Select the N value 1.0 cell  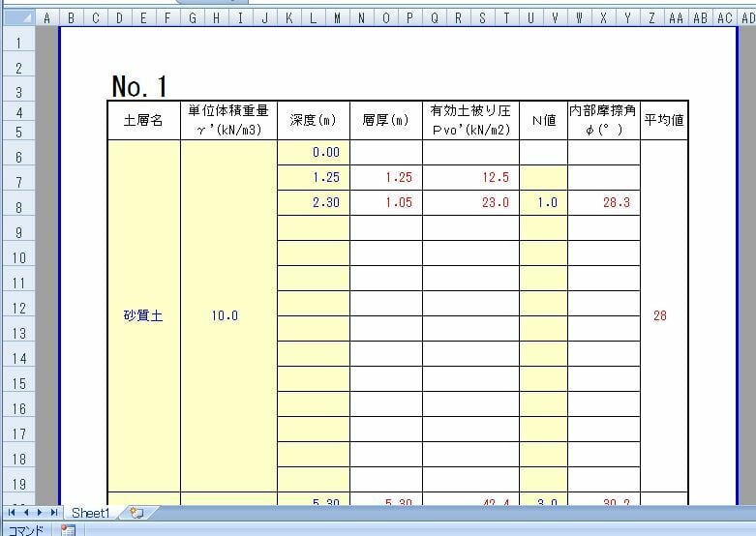[543, 202]
